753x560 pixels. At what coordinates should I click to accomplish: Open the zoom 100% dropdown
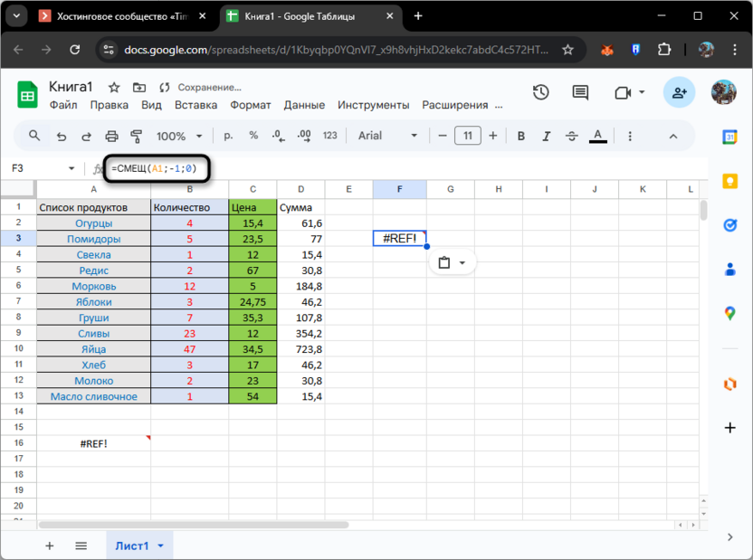click(179, 137)
